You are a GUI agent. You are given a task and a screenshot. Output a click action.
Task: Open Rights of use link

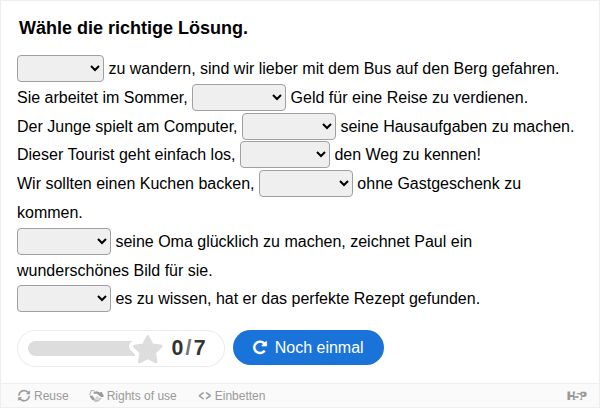pyautogui.click(x=133, y=396)
